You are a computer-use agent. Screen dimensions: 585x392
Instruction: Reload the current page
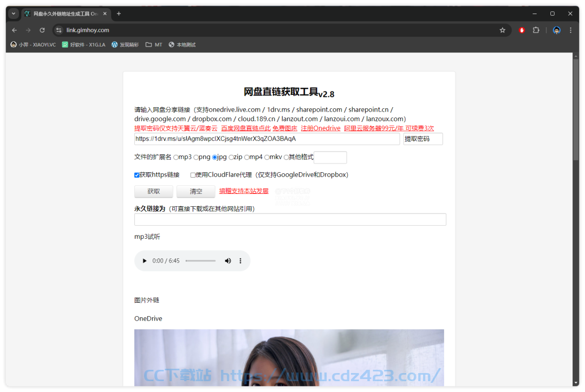tap(42, 30)
